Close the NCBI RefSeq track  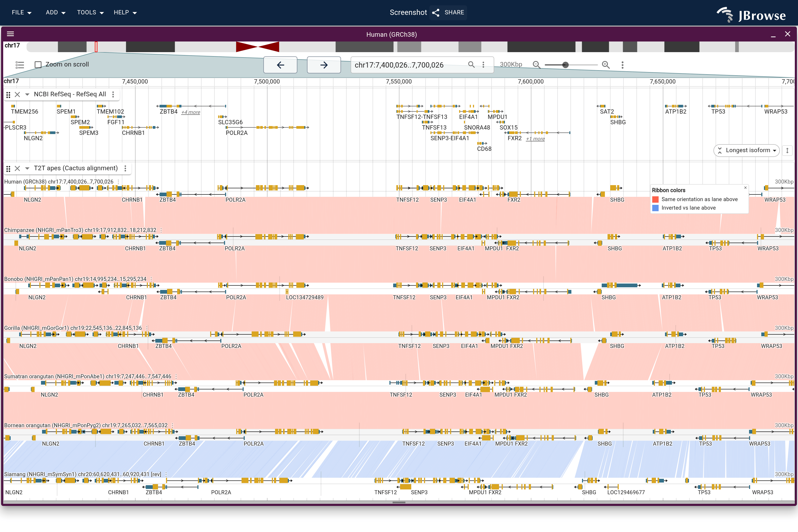click(18, 94)
